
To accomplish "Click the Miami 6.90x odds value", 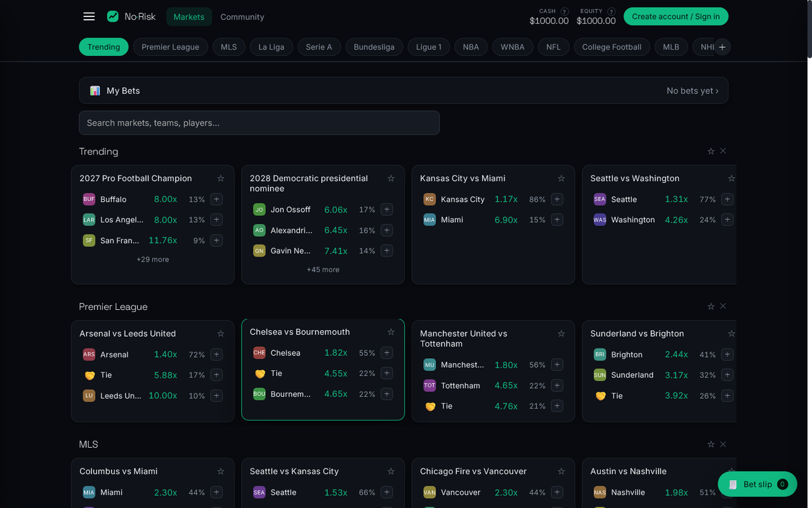I will (x=506, y=220).
